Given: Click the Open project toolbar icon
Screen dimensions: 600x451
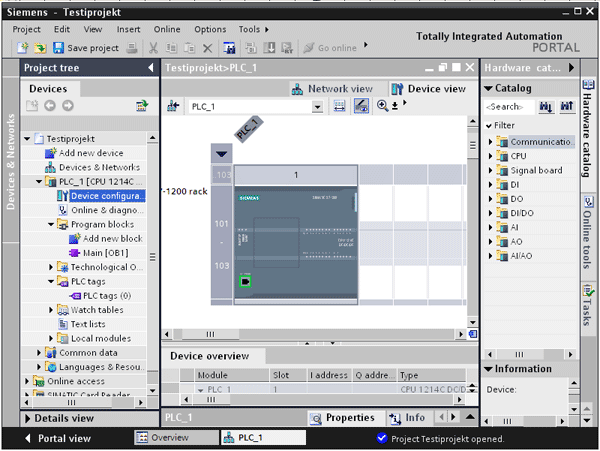Looking at the screenshot, I should pos(40,48).
